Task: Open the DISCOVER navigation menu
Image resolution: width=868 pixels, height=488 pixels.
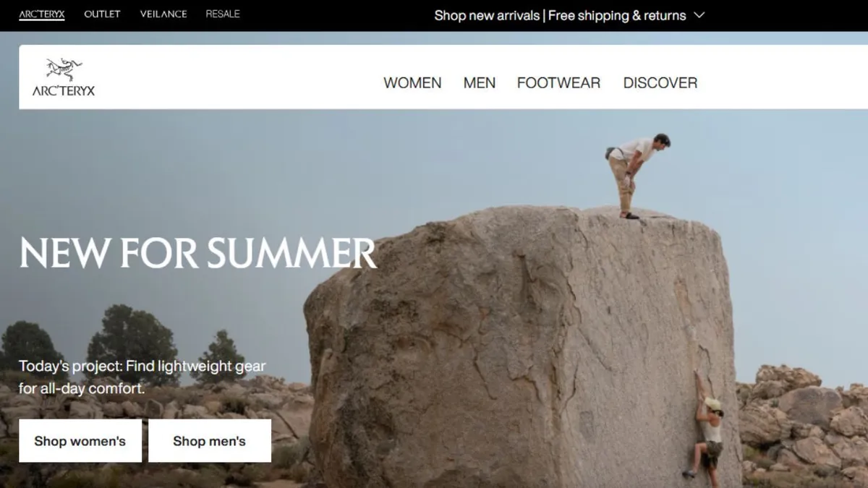Action: point(660,83)
